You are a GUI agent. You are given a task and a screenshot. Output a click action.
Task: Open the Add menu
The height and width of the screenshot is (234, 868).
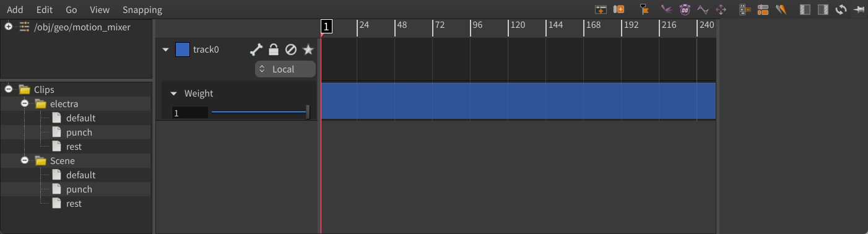pyautogui.click(x=15, y=10)
